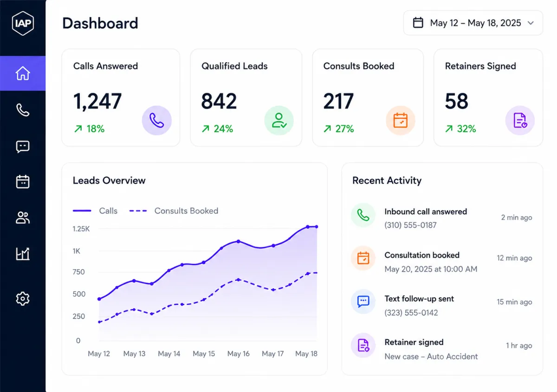Open the Retainer signed activity
Viewport: 557px width, 392px height.
442,348
